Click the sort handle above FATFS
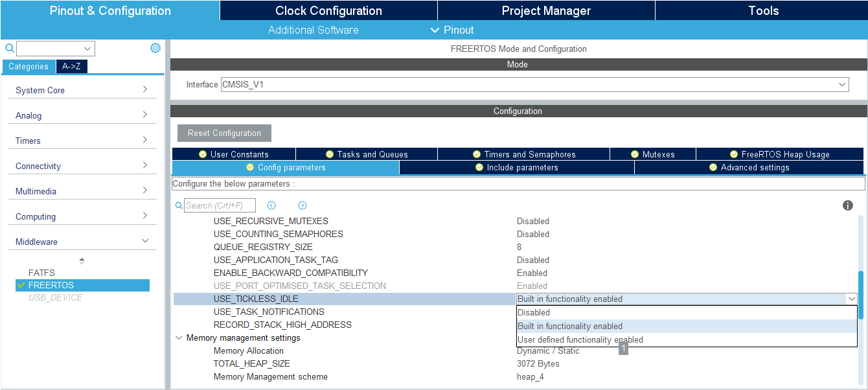Image resolution: width=868 pixels, height=390 pixels. (82, 260)
